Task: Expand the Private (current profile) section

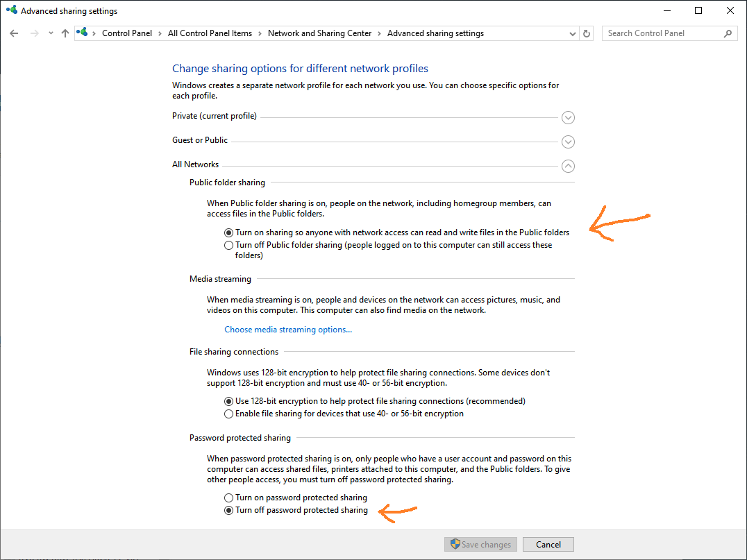Action: click(568, 117)
